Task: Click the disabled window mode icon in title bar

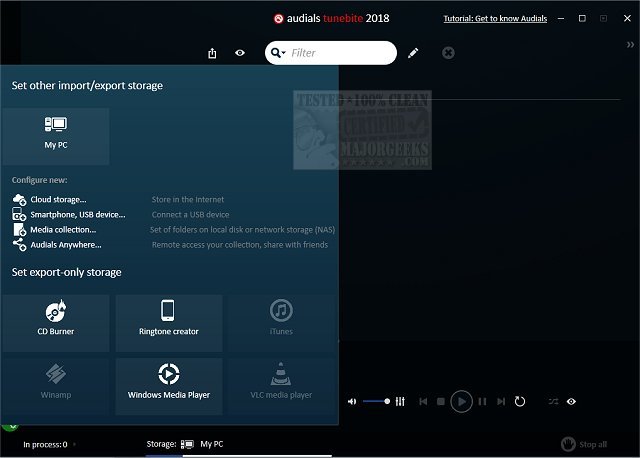Action: (x=603, y=18)
